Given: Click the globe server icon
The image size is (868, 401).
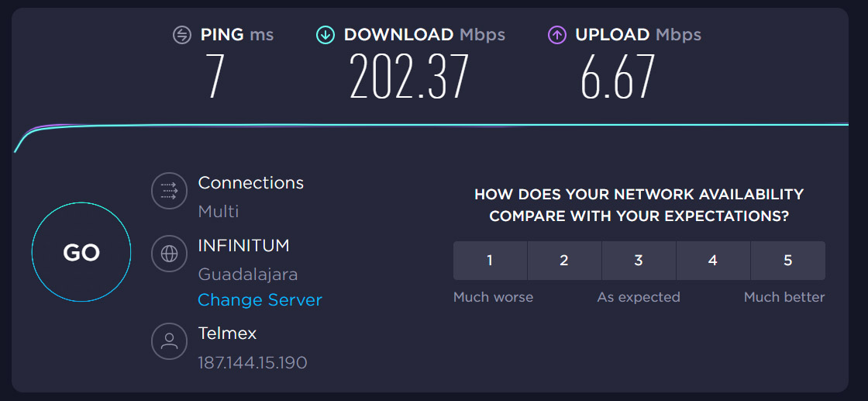Looking at the screenshot, I should (169, 254).
